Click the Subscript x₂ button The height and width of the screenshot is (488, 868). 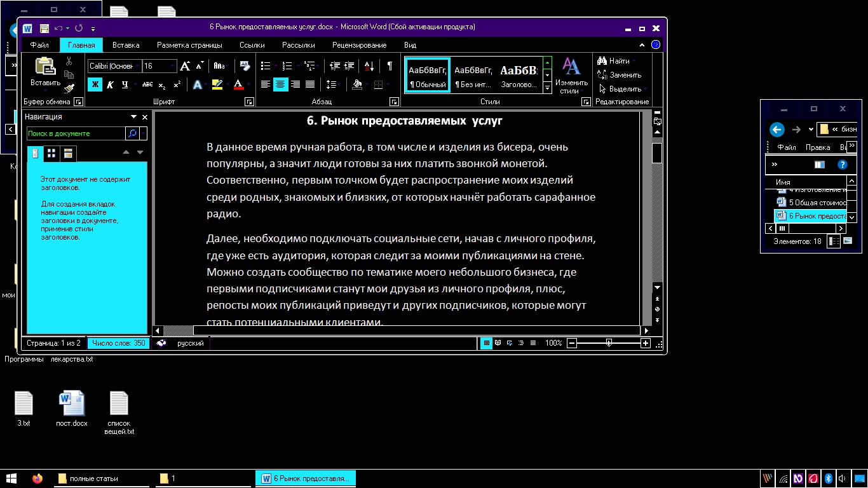click(162, 85)
